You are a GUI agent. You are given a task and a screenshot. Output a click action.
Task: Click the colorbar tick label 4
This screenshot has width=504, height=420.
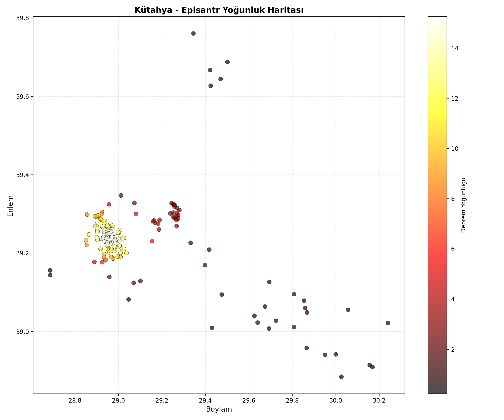pyautogui.click(x=453, y=299)
